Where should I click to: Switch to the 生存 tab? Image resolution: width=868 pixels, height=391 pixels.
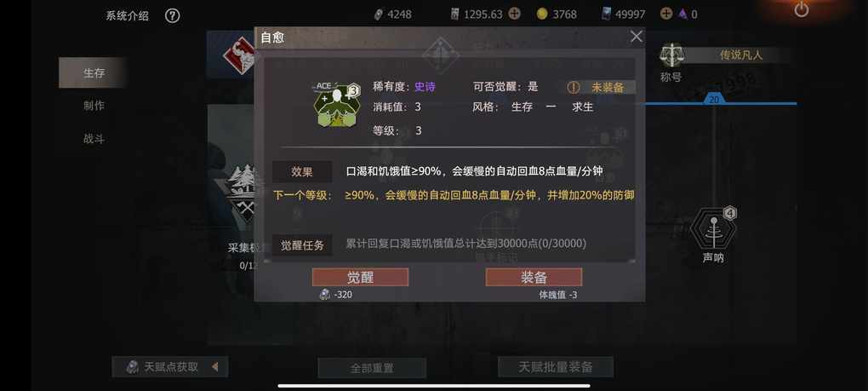[94, 72]
